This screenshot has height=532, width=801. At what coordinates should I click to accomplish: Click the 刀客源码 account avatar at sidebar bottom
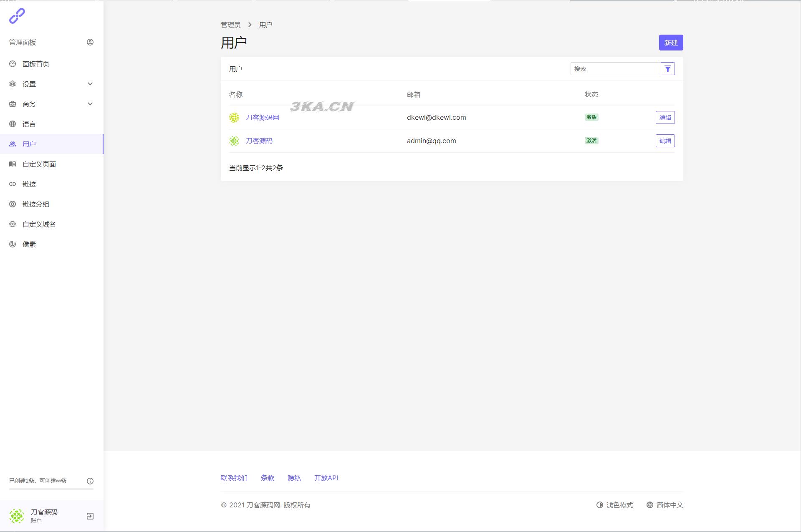pos(17,516)
